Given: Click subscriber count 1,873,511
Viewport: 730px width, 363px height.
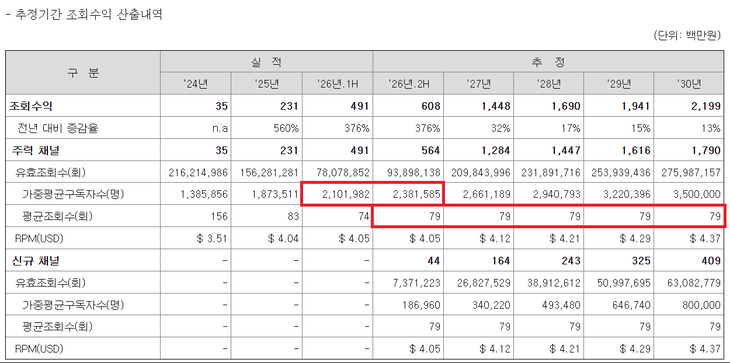Looking at the screenshot, I should click(x=276, y=195).
